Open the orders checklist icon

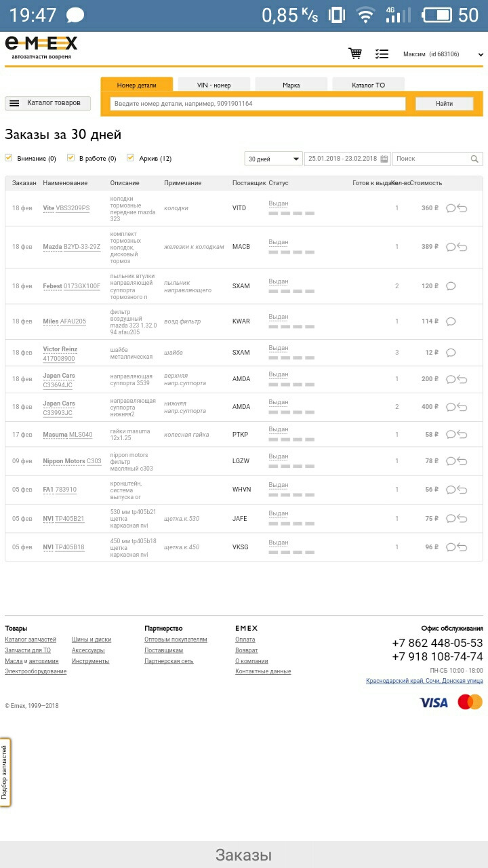pyautogui.click(x=382, y=54)
